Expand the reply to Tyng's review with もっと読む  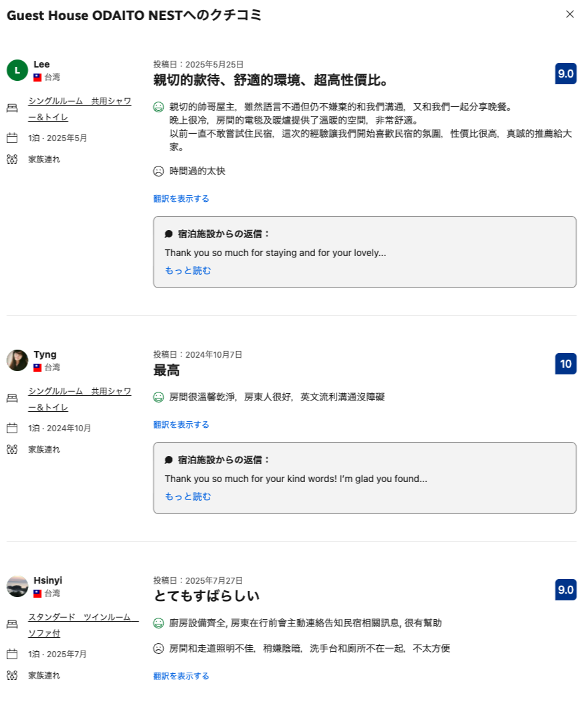tap(188, 497)
